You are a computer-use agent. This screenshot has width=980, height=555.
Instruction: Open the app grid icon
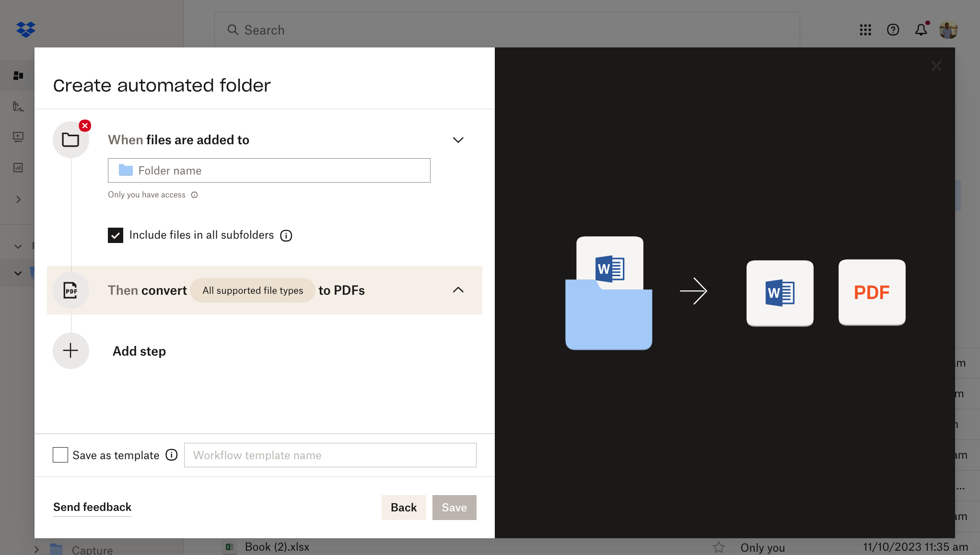pyautogui.click(x=865, y=30)
